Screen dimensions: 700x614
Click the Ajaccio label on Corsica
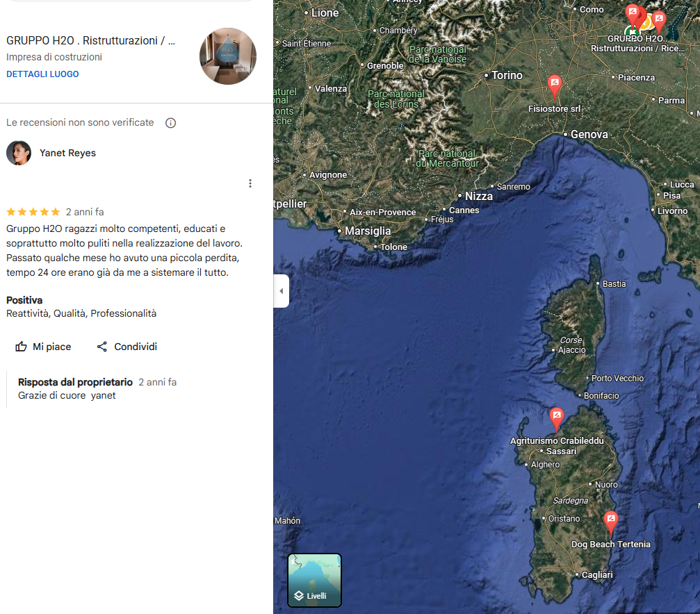pyautogui.click(x=571, y=350)
